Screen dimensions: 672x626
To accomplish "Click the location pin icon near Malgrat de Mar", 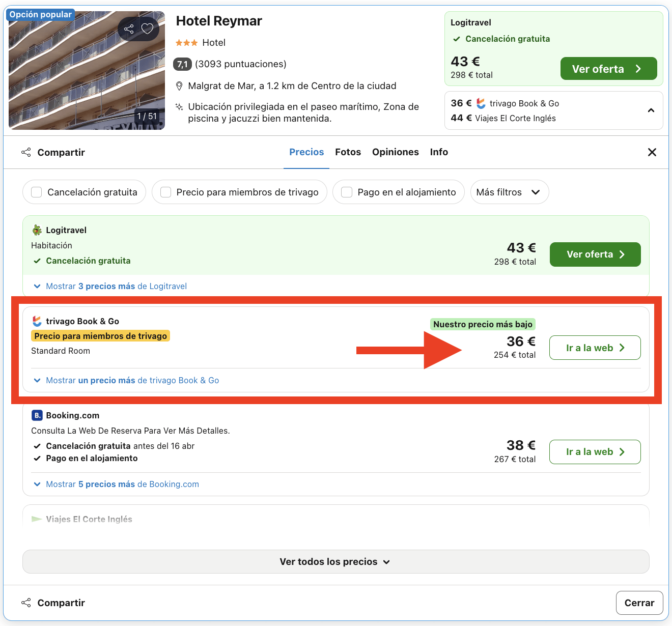I will pos(179,86).
